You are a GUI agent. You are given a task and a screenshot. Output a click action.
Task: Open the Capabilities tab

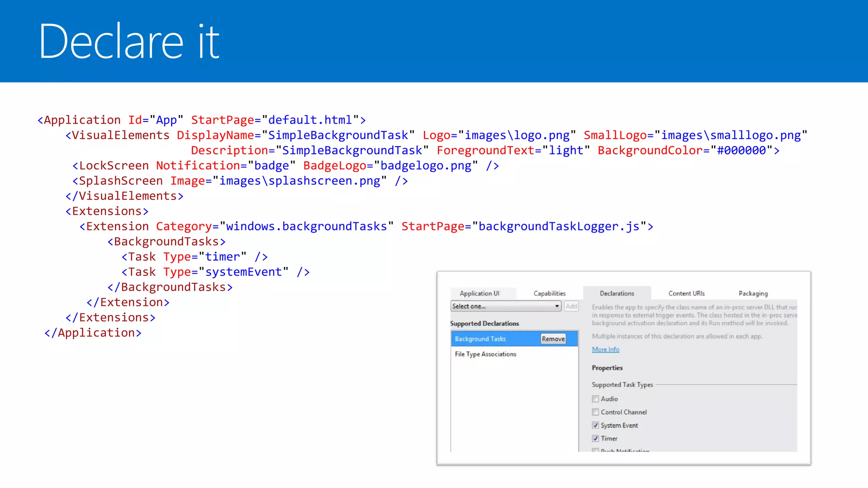click(549, 293)
